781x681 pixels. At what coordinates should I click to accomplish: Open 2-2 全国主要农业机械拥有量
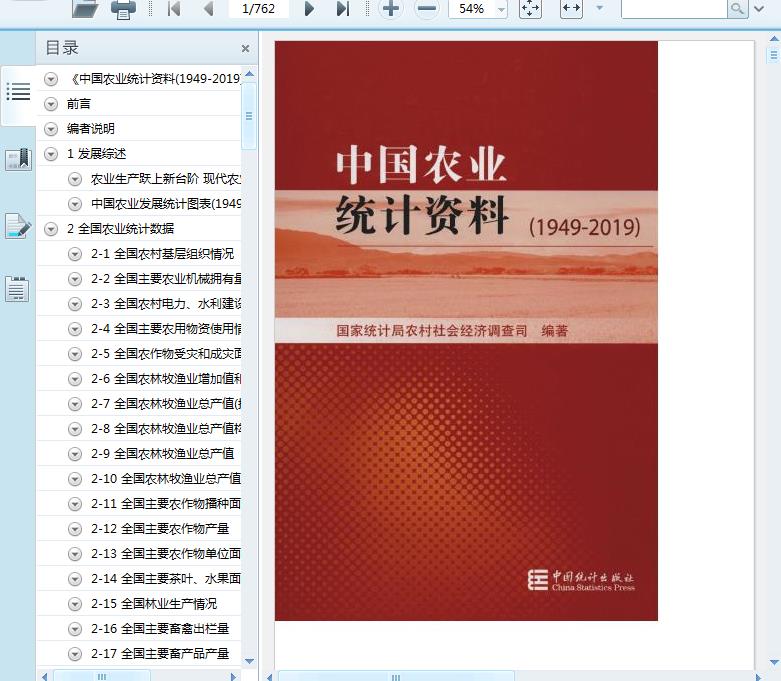166,279
